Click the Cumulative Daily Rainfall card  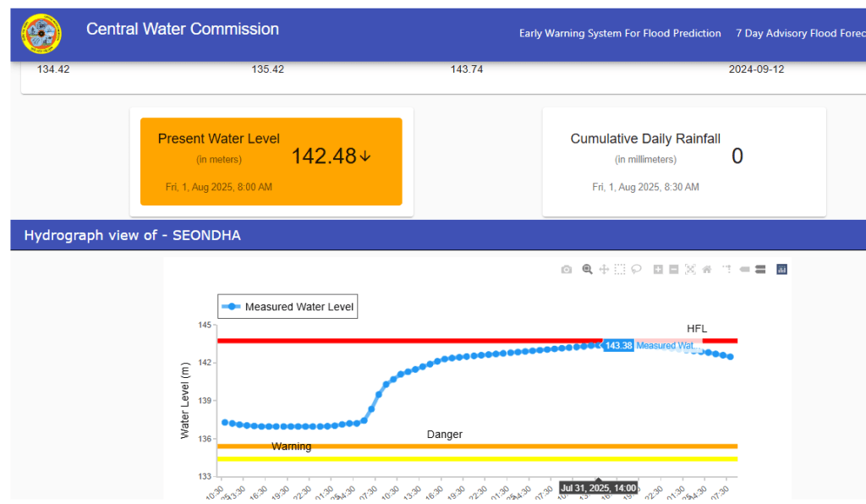[683, 161]
